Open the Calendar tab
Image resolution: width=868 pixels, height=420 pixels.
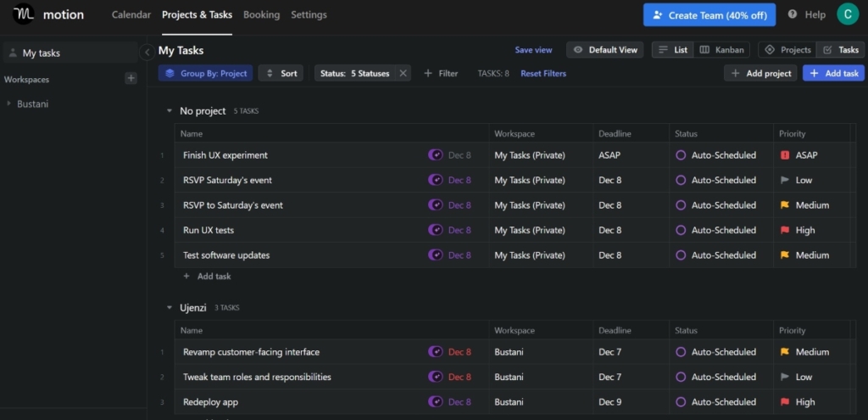[x=131, y=15]
